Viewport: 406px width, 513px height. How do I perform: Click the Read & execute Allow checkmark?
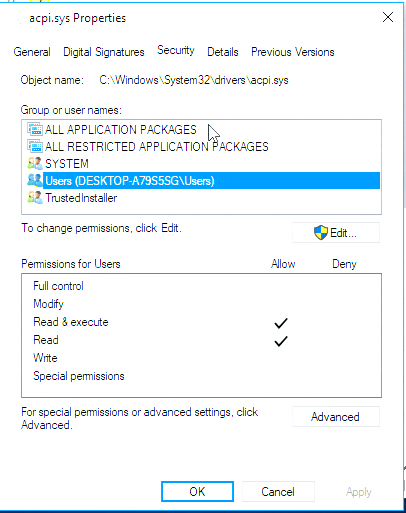(281, 323)
